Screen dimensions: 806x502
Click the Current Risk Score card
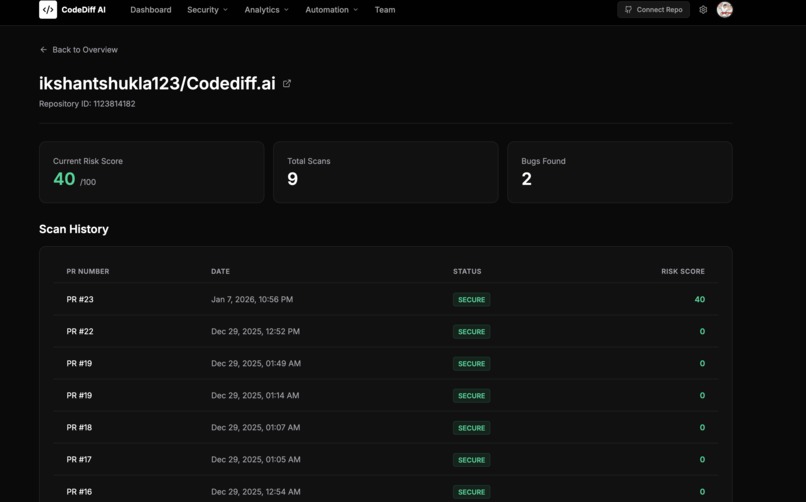(152, 172)
